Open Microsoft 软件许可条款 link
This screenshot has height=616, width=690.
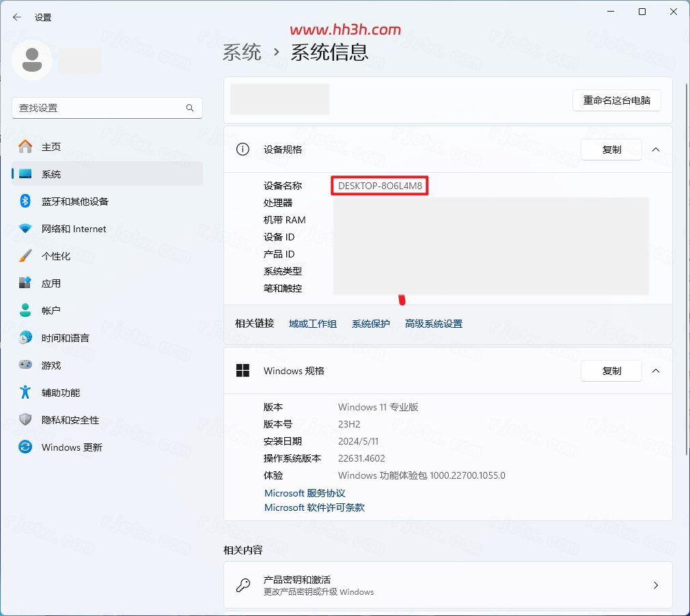point(314,507)
